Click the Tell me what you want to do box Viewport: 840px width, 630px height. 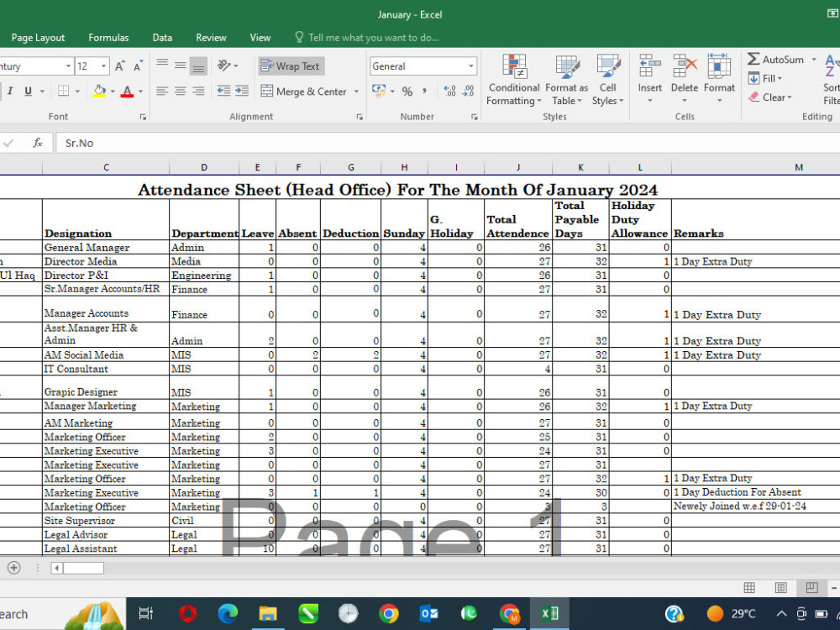[x=367, y=38]
